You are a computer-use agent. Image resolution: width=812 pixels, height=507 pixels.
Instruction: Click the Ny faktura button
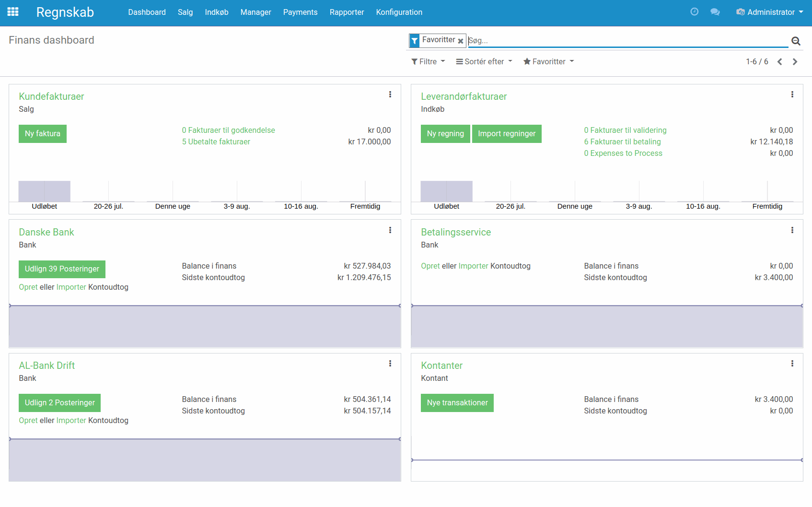click(42, 134)
